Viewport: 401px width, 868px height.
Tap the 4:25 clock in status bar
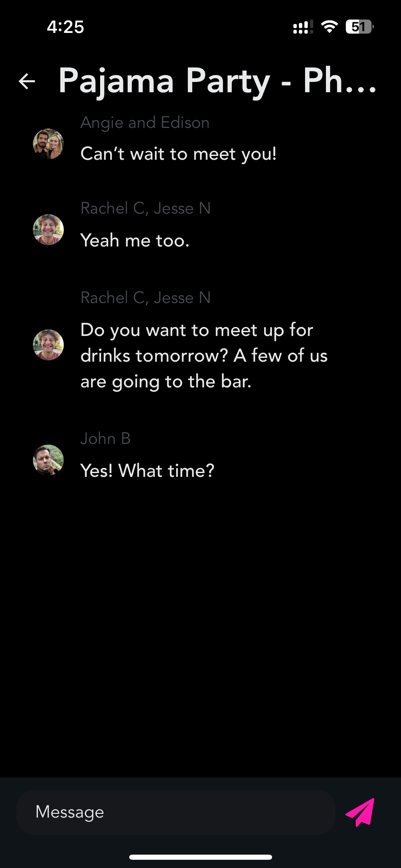(x=65, y=27)
